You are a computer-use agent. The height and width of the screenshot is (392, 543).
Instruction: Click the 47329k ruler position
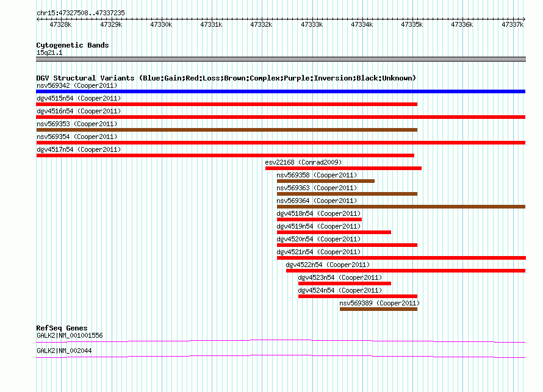(x=111, y=24)
